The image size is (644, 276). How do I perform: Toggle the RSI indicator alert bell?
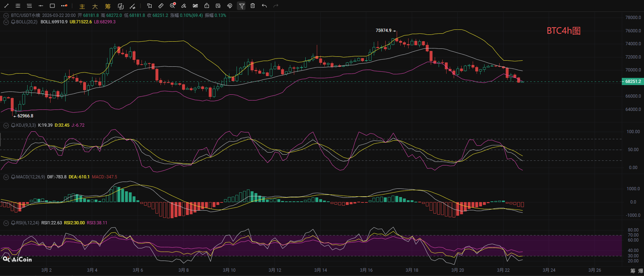tap(13, 223)
